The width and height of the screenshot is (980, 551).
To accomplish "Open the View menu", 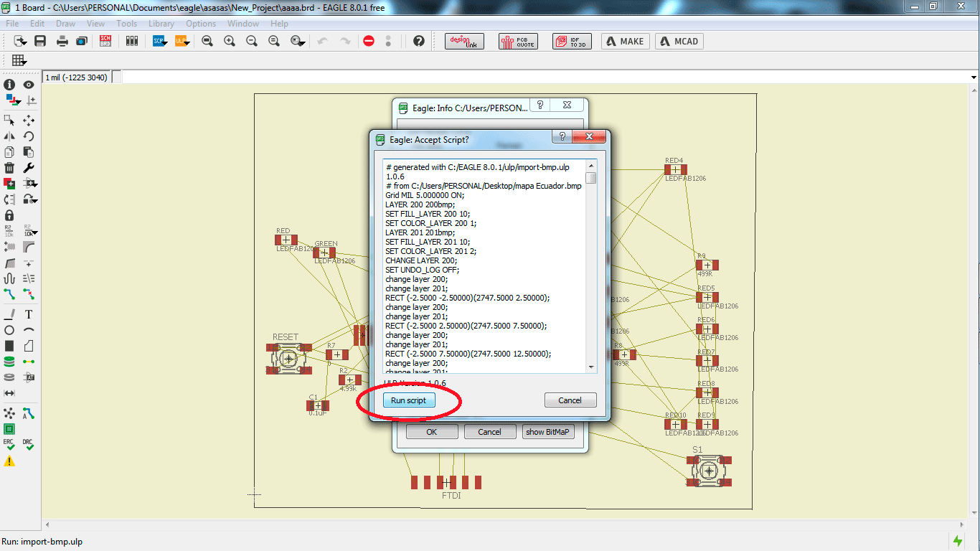I will click(x=95, y=24).
